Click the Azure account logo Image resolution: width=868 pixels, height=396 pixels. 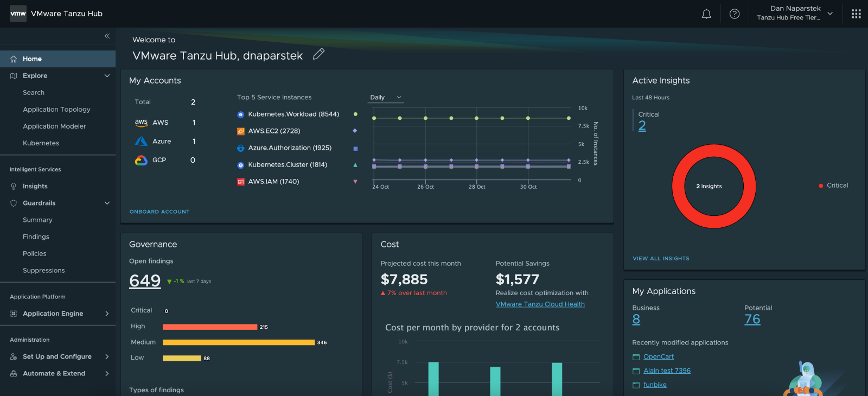click(x=141, y=142)
